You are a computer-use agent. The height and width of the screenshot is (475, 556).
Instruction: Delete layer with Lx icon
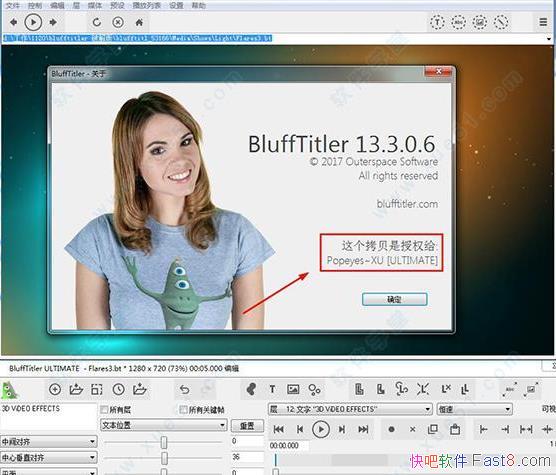[445, 389]
